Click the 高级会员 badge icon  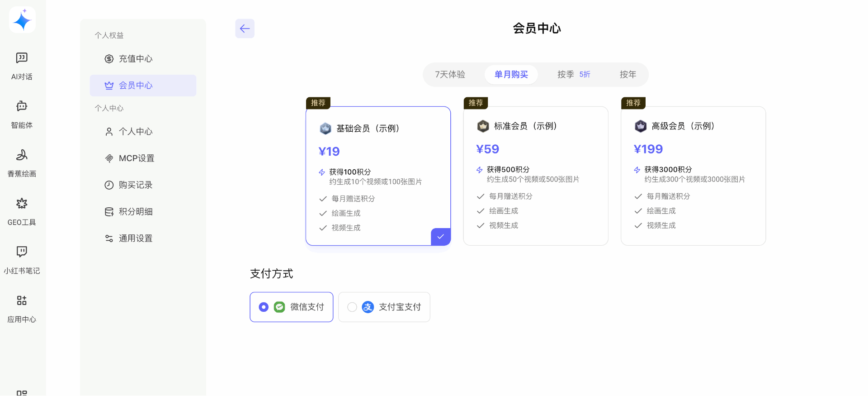coord(641,126)
